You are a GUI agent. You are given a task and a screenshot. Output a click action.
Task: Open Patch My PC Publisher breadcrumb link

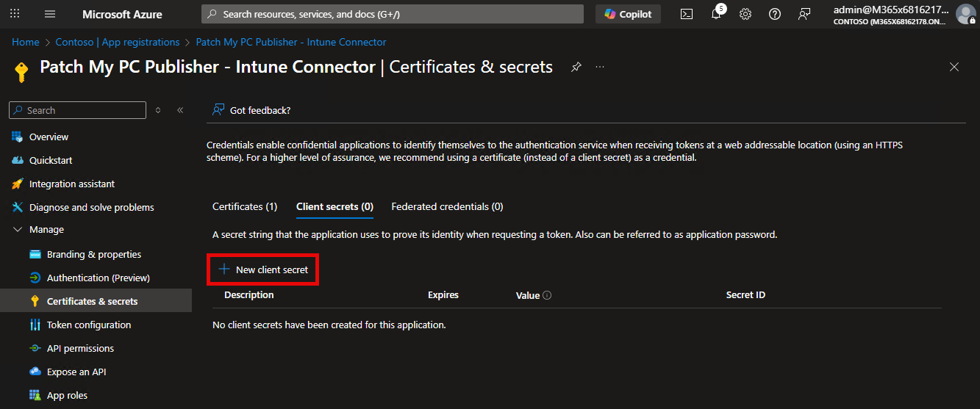click(x=291, y=42)
